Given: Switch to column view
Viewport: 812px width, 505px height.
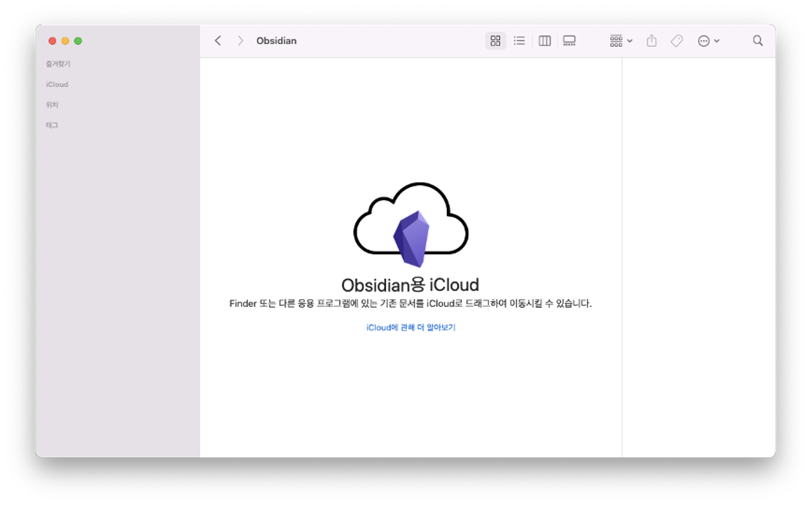Looking at the screenshot, I should pos(545,41).
